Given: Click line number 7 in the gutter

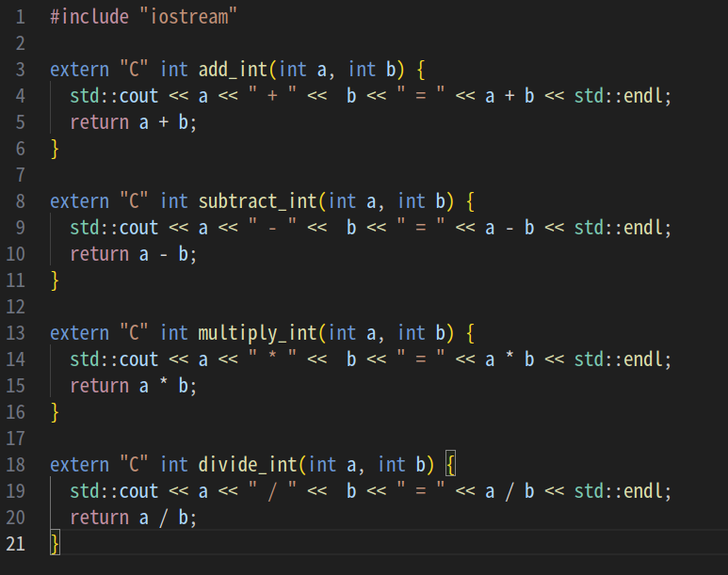Looking at the screenshot, I should (21, 175).
